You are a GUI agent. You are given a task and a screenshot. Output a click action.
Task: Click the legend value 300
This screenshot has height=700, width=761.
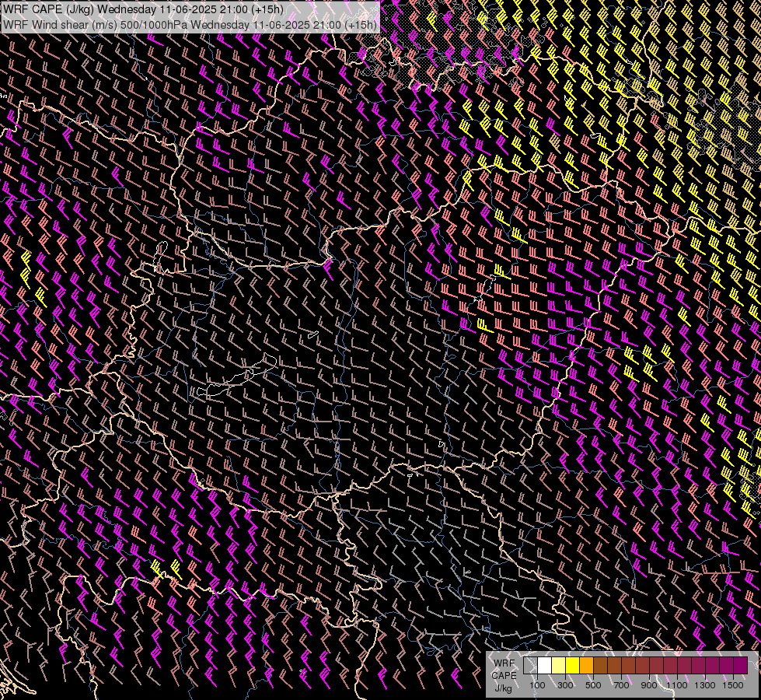565,685
